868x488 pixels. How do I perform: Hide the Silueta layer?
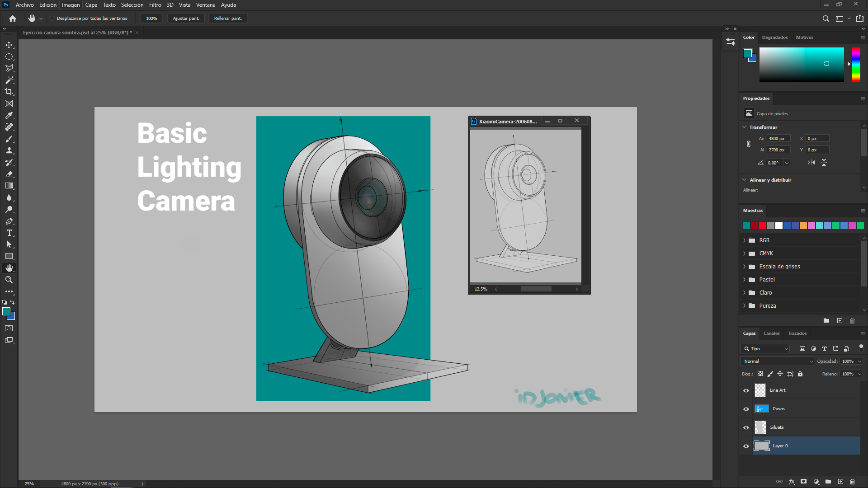(x=746, y=427)
